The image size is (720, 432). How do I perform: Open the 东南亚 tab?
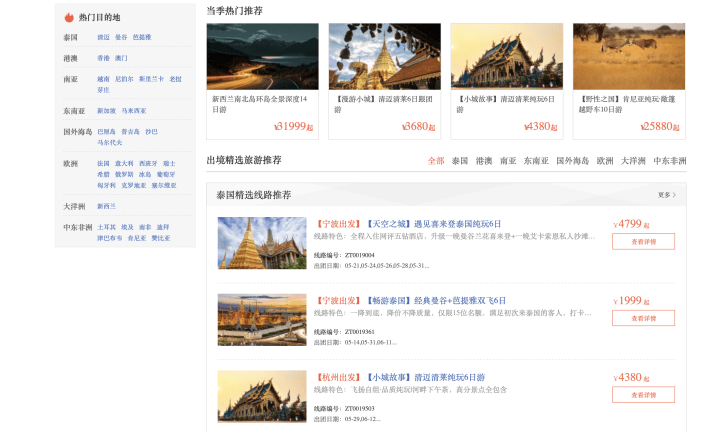point(536,161)
